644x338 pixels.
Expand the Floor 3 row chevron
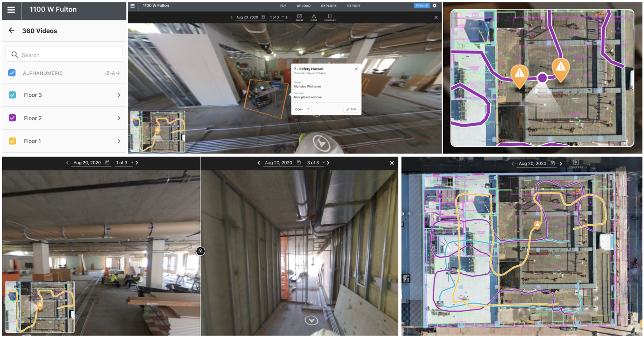coord(119,95)
